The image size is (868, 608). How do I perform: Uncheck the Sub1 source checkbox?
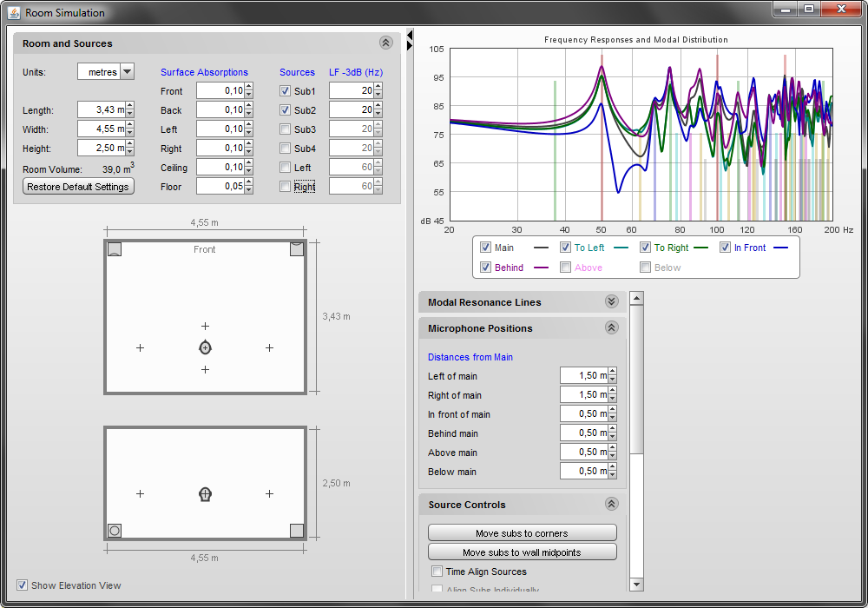coord(285,91)
